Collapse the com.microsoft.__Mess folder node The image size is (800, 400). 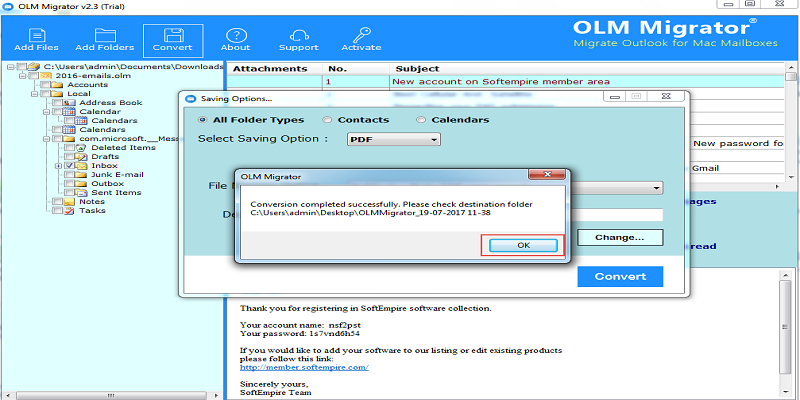[x=46, y=139]
